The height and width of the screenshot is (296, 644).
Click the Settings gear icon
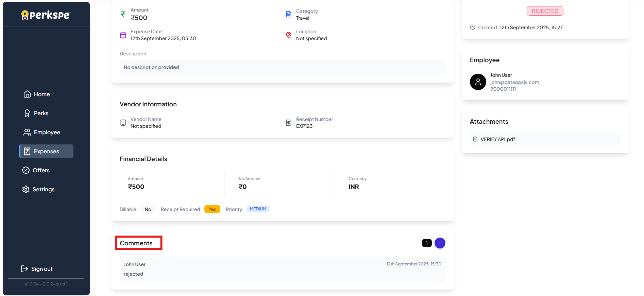coord(26,189)
